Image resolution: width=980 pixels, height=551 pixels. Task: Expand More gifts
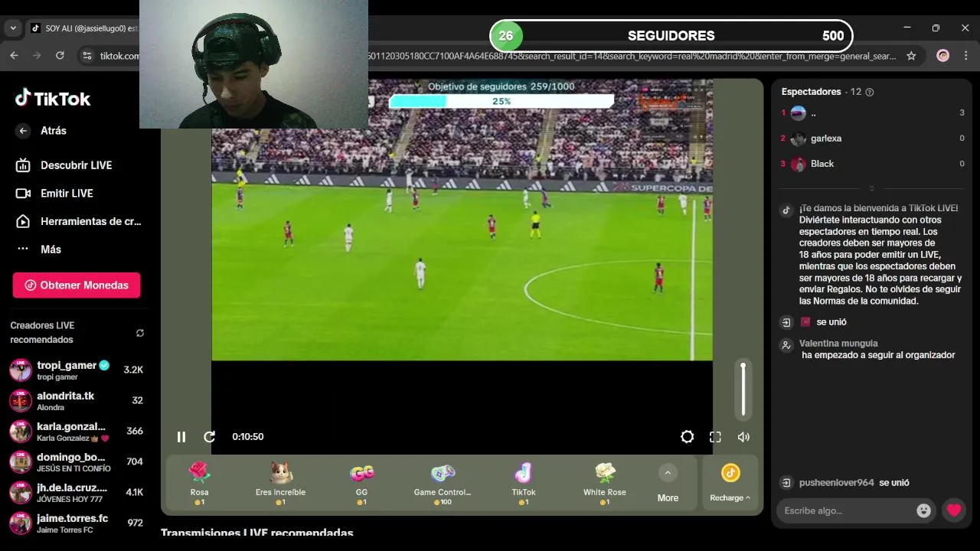click(x=668, y=483)
